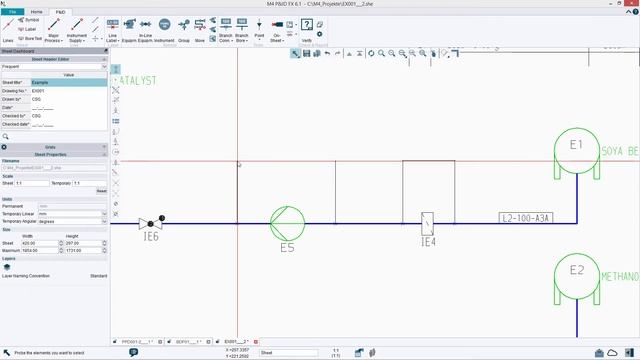The width and height of the screenshot is (640, 360).
Task: Click the cloud icon in status bar
Action: [x=612, y=353]
